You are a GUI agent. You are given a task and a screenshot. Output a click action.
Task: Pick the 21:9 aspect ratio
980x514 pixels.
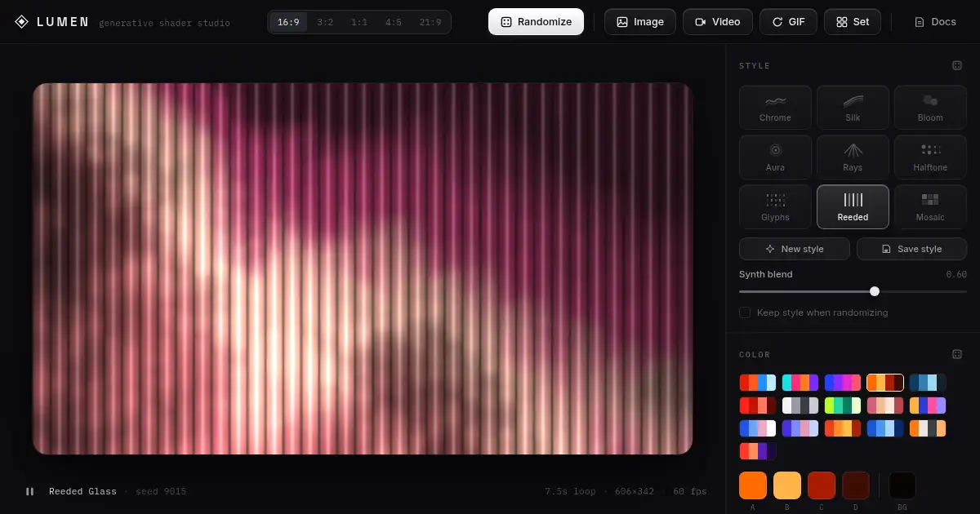430,22
